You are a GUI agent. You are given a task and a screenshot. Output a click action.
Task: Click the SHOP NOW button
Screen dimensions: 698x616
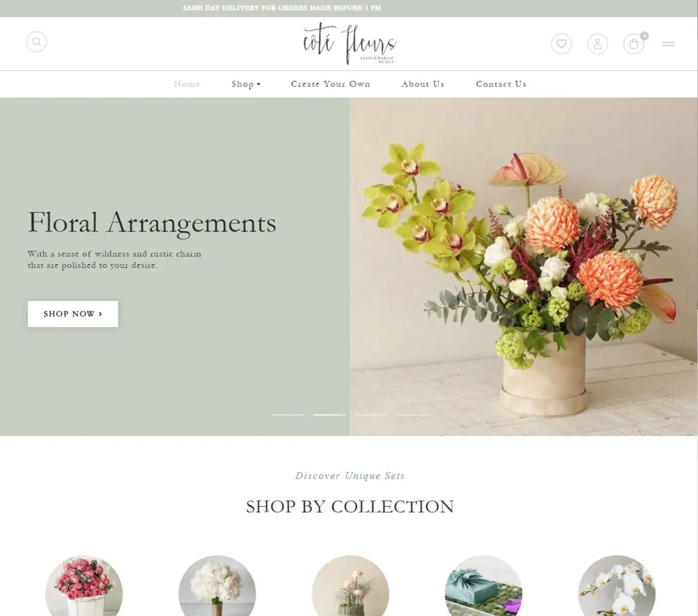coord(73,313)
